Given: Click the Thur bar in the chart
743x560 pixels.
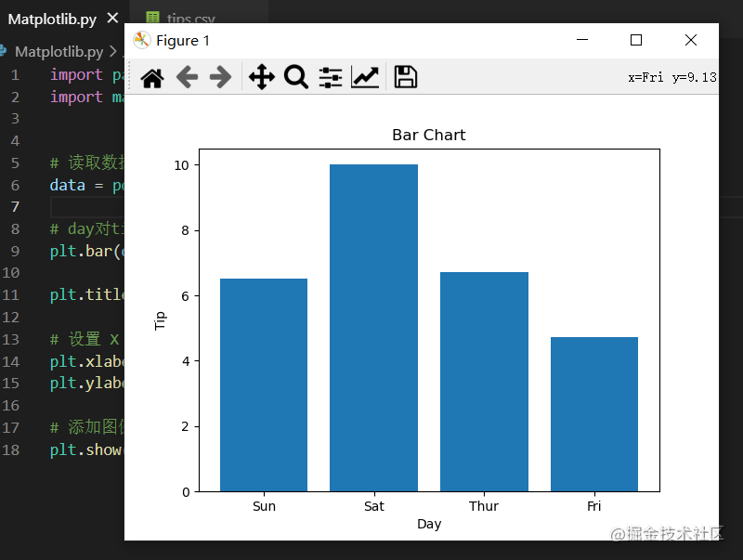Looking at the screenshot, I should pyautogui.click(x=484, y=382).
